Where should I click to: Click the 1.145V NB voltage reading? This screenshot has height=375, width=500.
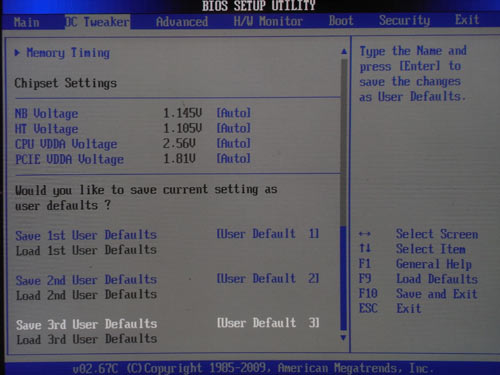tap(182, 113)
